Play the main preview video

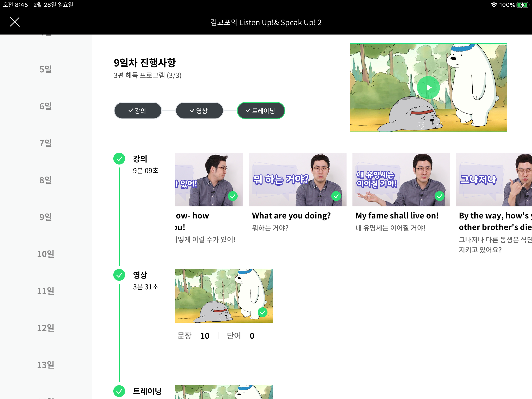tap(428, 88)
